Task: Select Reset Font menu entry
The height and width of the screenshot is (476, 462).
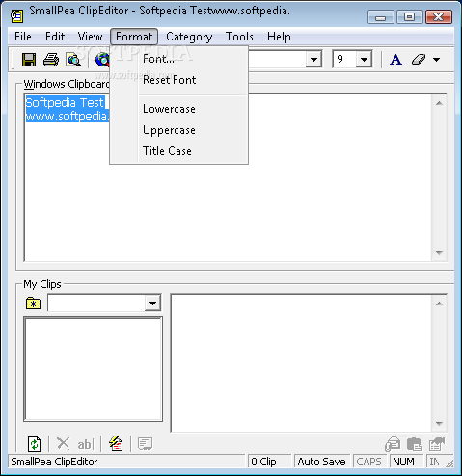Action: point(179,80)
